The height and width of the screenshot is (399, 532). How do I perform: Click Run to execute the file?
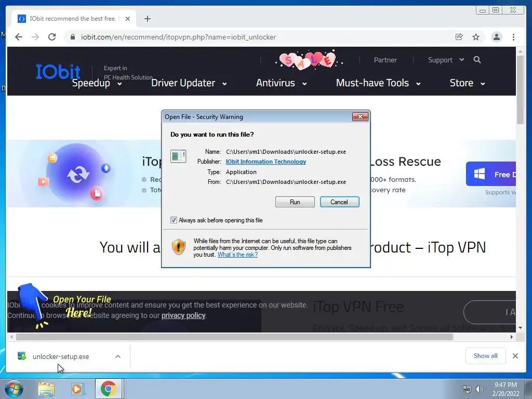295,202
